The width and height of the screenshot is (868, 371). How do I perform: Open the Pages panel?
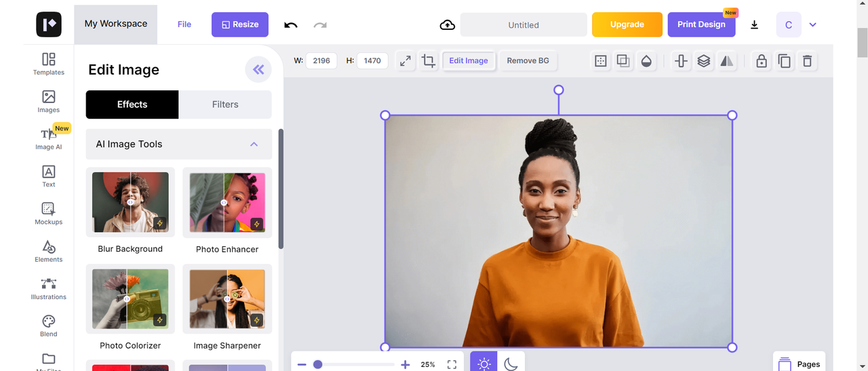(800, 363)
